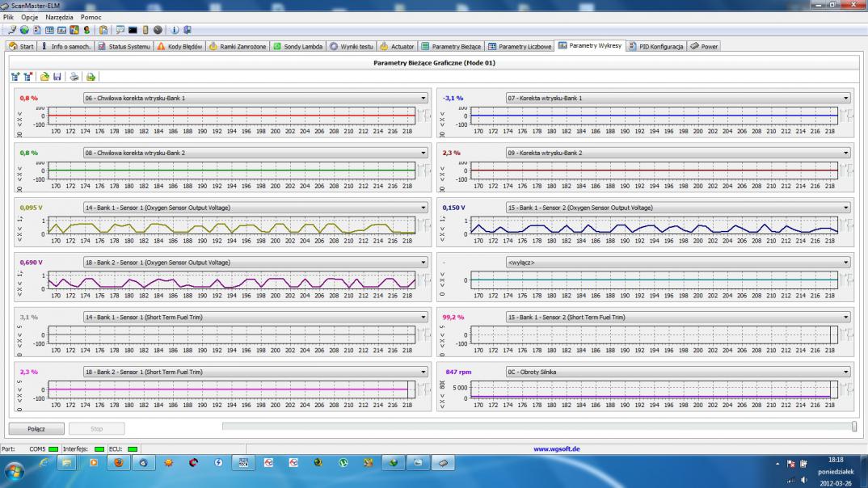Click the '847 rpm' engine speed value
Screen dimensions: 868x488
point(458,372)
